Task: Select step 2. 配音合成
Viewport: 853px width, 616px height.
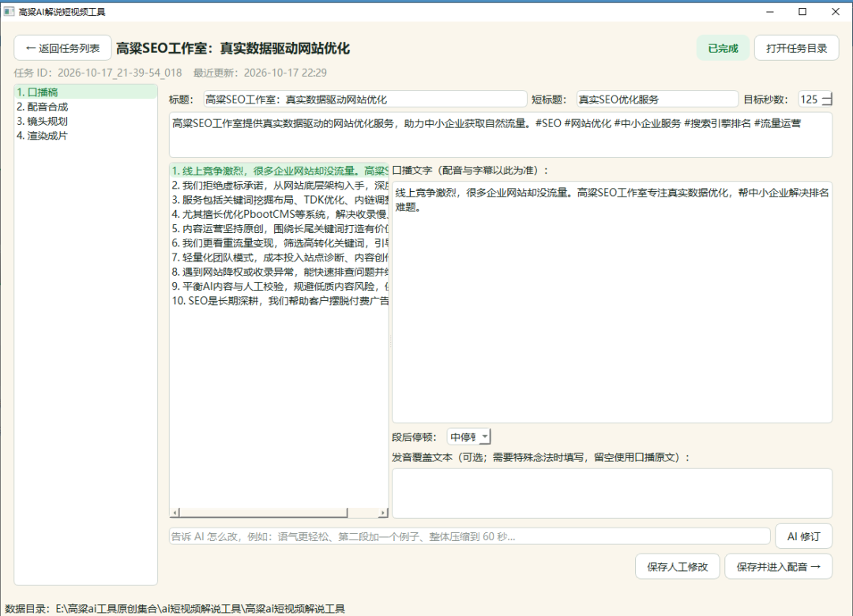Action: point(86,107)
